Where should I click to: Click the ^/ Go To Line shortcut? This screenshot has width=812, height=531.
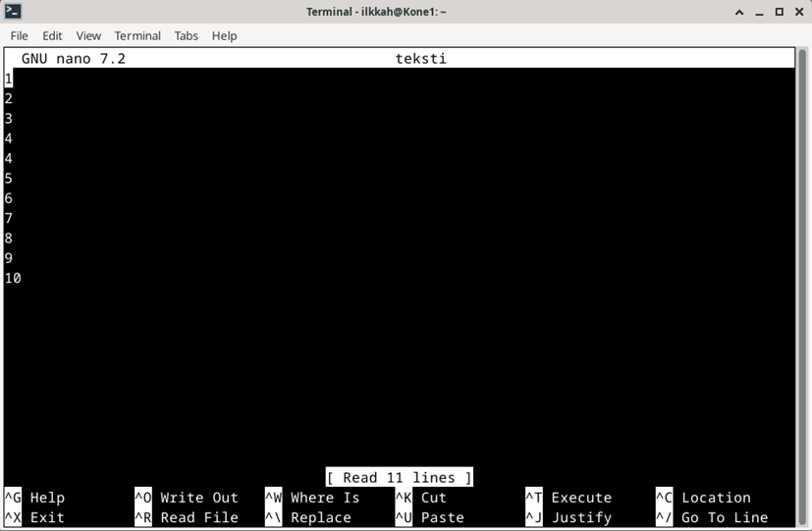click(x=712, y=517)
